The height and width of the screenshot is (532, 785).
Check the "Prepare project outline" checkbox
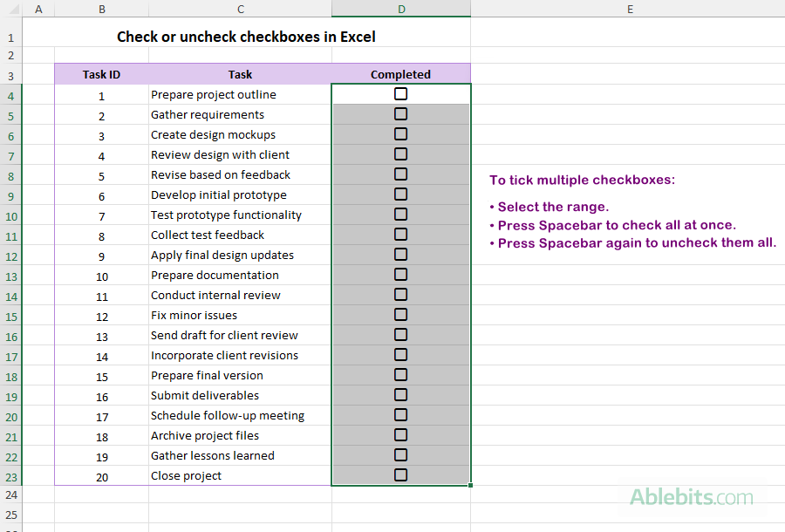400,93
